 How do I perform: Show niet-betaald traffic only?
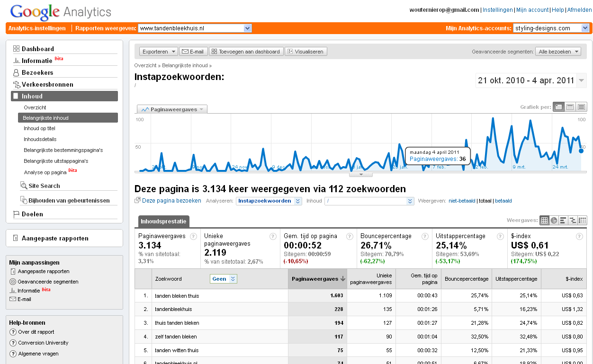462,201
